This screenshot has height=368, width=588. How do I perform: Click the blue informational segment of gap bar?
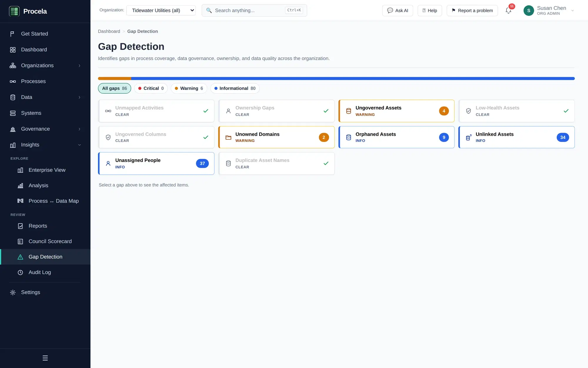tap(353, 79)
